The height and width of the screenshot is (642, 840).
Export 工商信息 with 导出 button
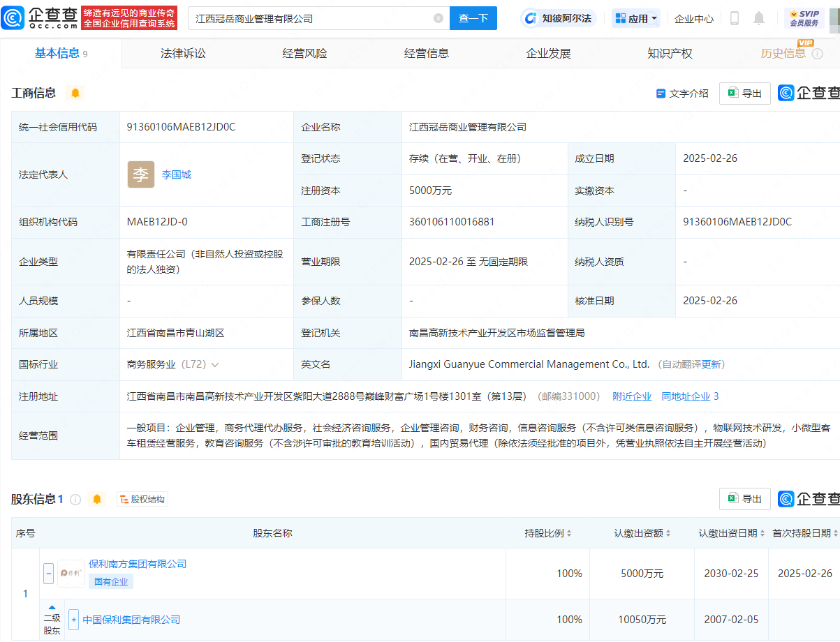coord(745,94)
